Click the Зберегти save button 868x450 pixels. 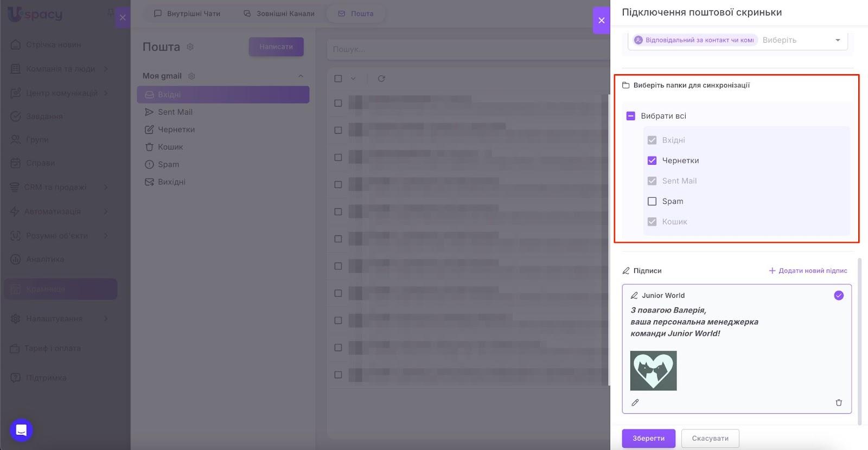tap(648, 439)
